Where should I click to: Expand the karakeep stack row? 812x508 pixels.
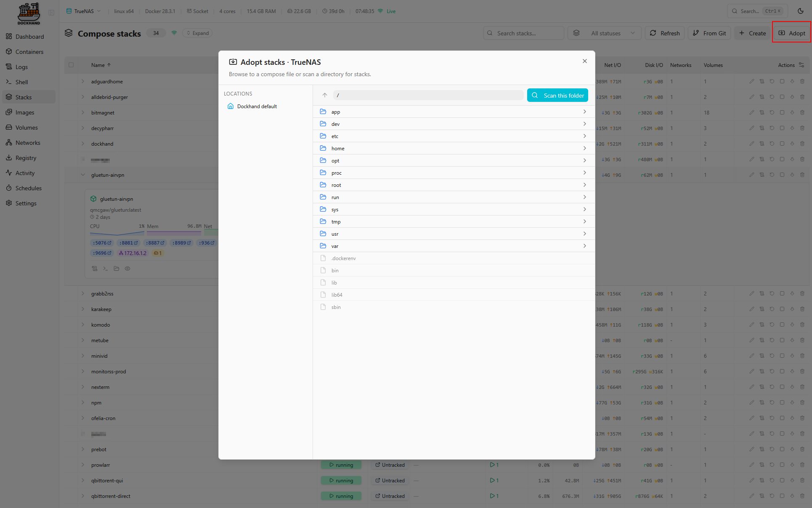[x=82, y=309]
